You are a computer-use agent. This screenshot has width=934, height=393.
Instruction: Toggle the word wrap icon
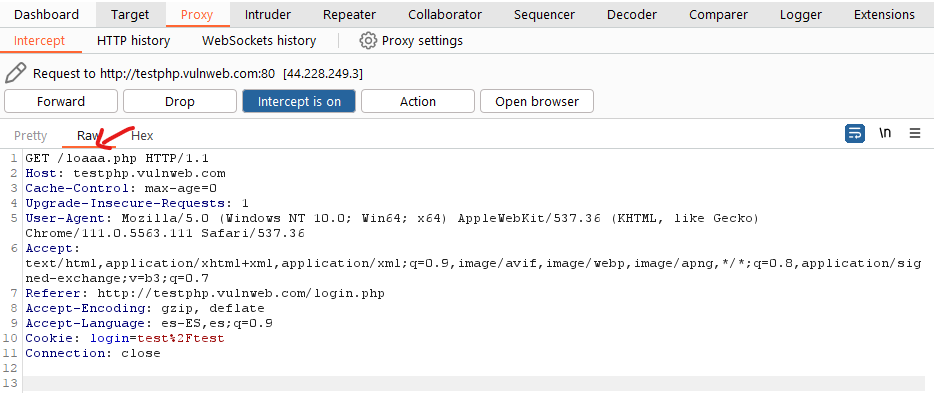(855, 133)
